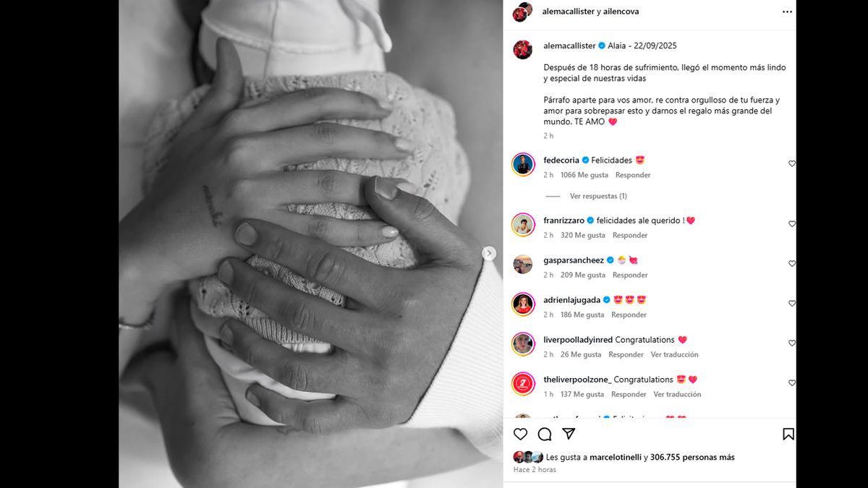Expand Ver respuestas (1) under fedecoria
This screenshot has height=488, width=868.
point(598,196)
